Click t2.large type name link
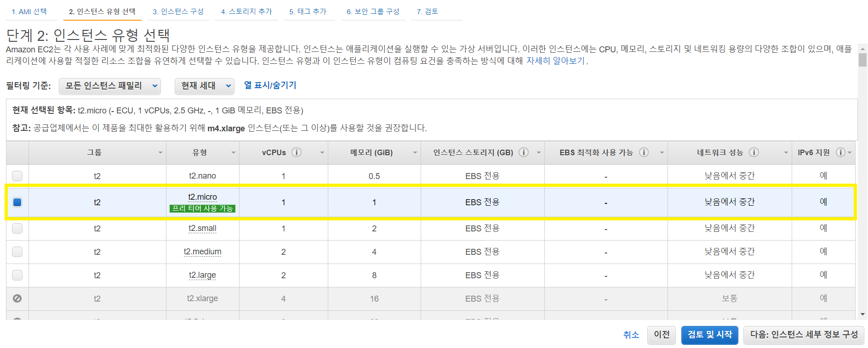 [202, 275]
